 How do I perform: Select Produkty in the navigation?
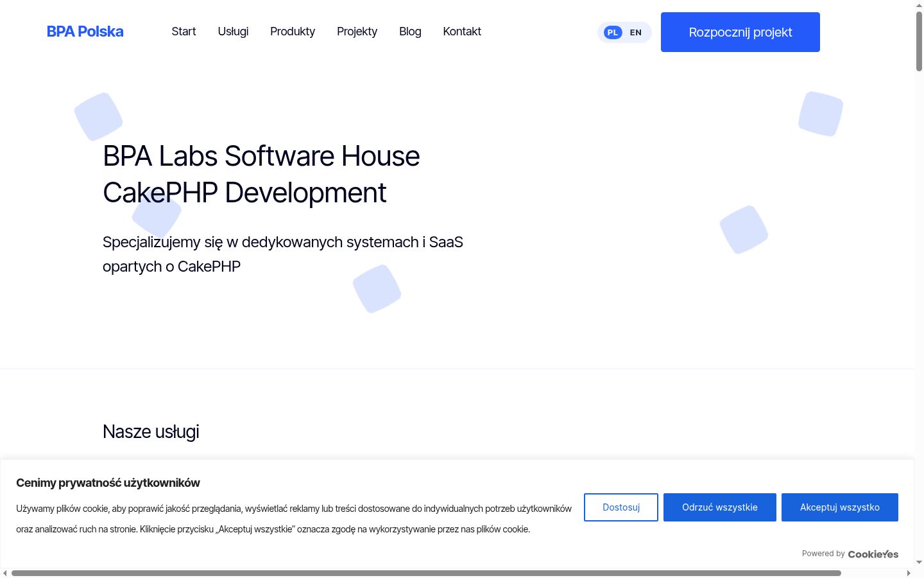(293, 31)
